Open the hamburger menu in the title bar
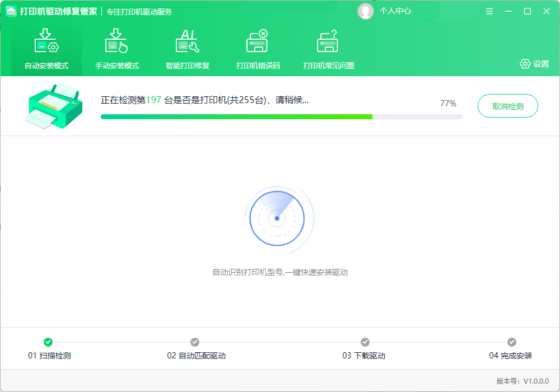Screen dimensions: 560x392 [x=489, y=11]
